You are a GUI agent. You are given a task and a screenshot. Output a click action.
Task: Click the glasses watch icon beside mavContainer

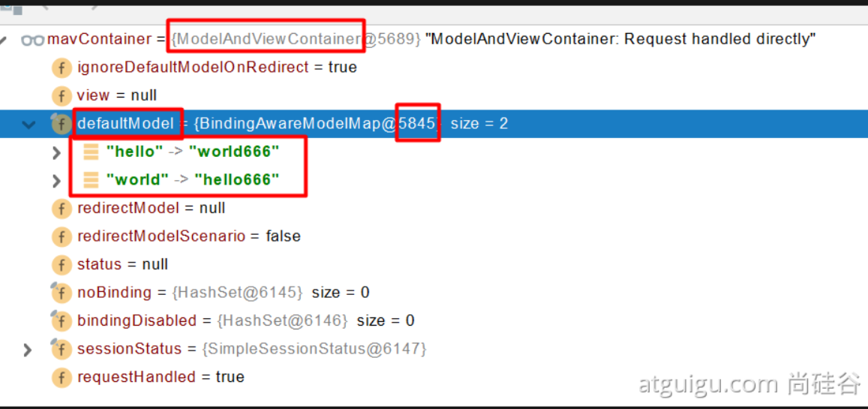point(33,40)
